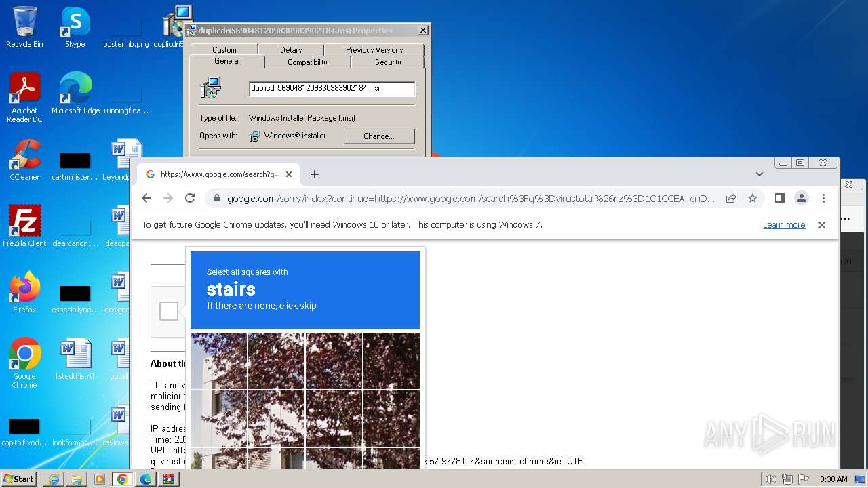Select second-row first captcha square with building
This screenshot has width=868, height=488.
218,418
